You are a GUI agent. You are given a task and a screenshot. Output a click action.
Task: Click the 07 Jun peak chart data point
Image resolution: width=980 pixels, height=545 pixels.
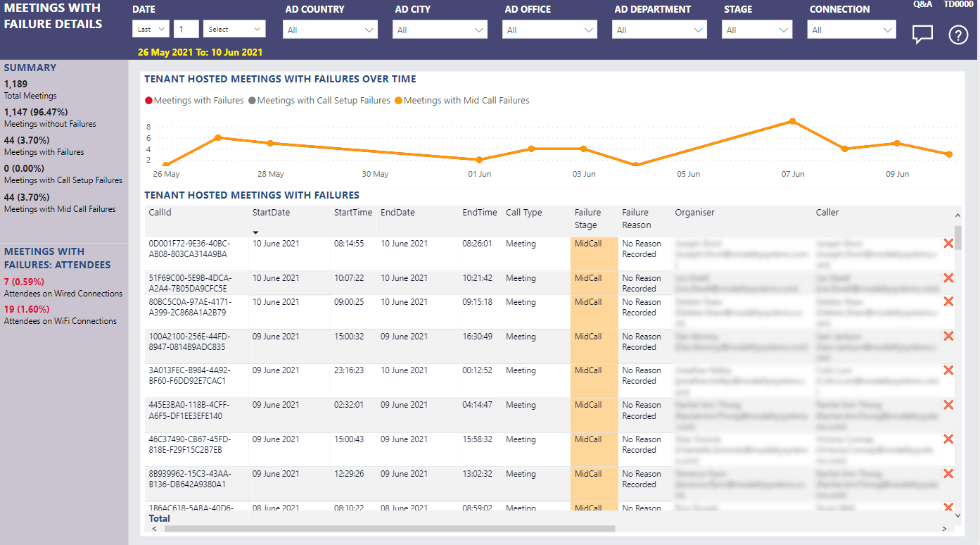[793, 121]
